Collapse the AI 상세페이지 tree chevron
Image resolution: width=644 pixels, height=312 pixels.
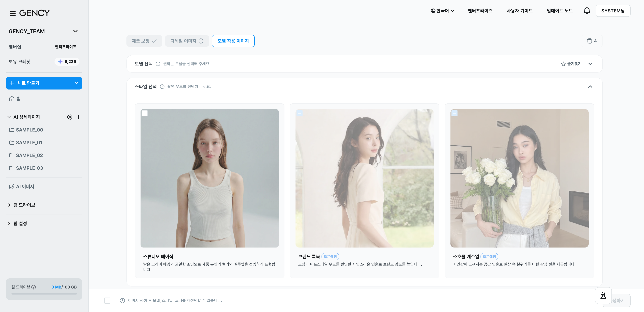(x=9, y=117)
